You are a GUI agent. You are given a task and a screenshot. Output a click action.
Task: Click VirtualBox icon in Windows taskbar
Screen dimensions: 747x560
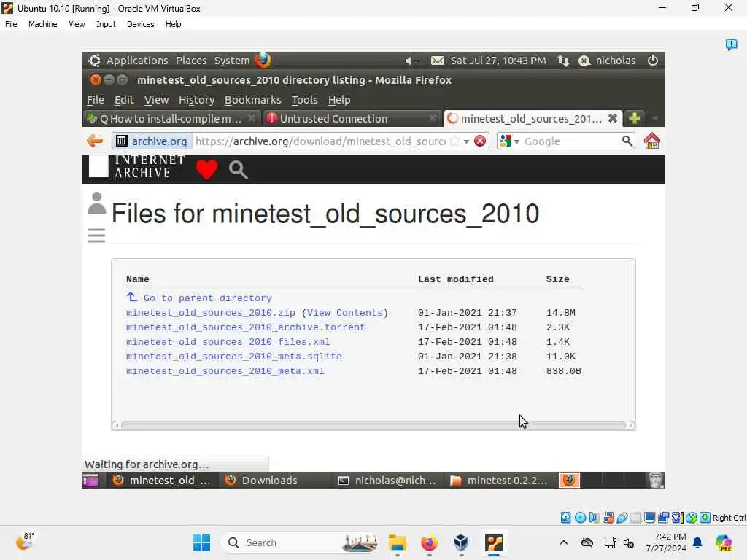click(x=461, y=542)
